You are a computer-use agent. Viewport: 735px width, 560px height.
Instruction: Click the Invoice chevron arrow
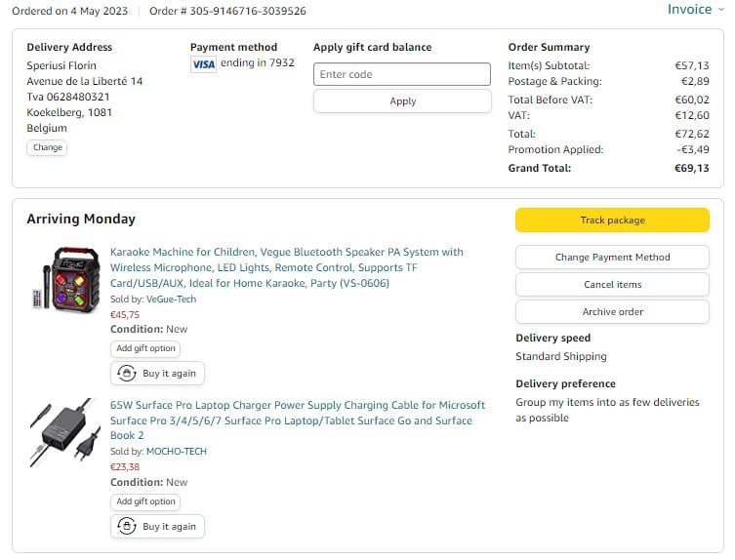[722, 10]
